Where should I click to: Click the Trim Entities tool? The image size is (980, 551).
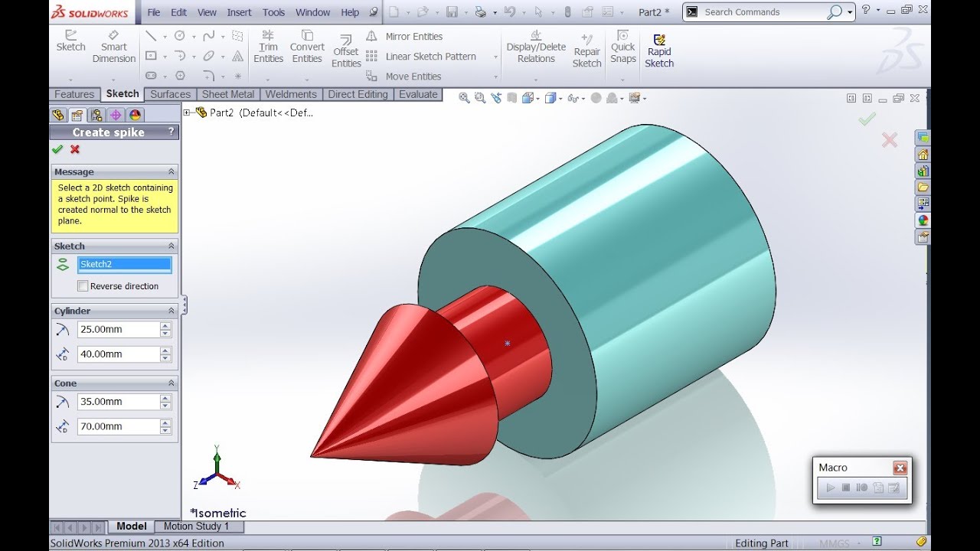(269, 47)
